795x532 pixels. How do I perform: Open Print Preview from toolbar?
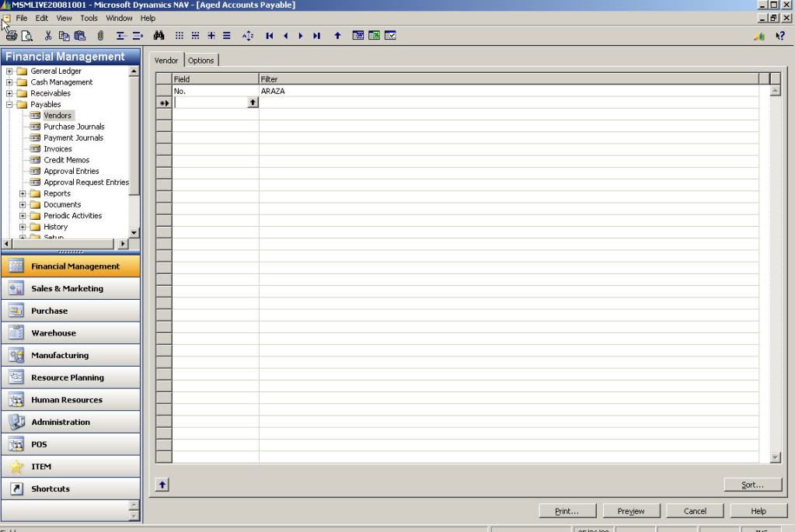27,36
